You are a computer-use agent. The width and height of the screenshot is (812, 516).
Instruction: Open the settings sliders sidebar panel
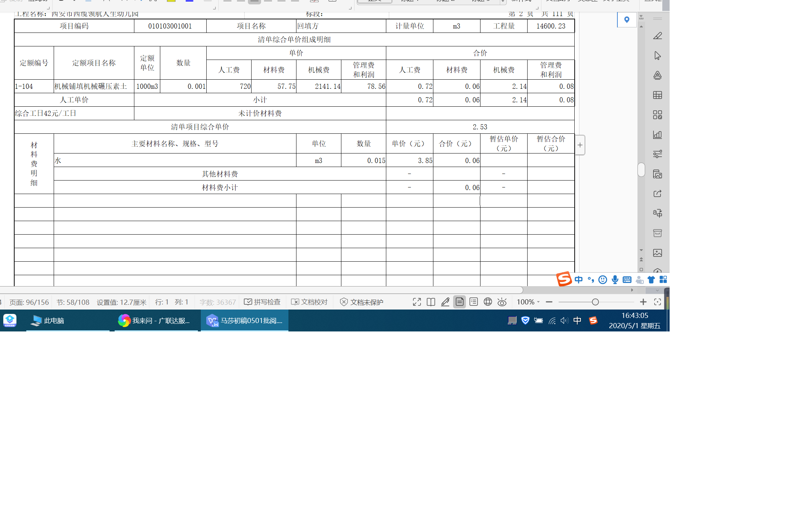coord(657,154)
